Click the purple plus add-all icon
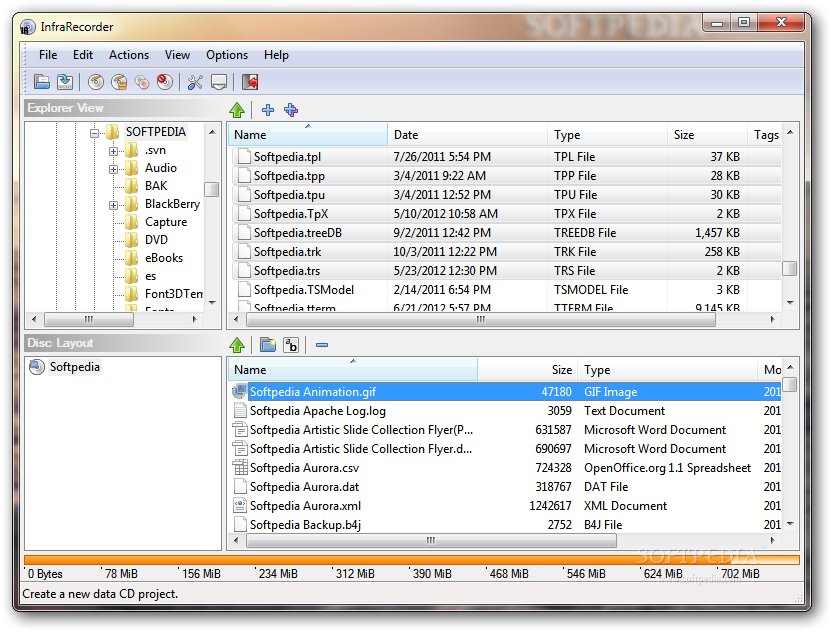 click(291, 110)
